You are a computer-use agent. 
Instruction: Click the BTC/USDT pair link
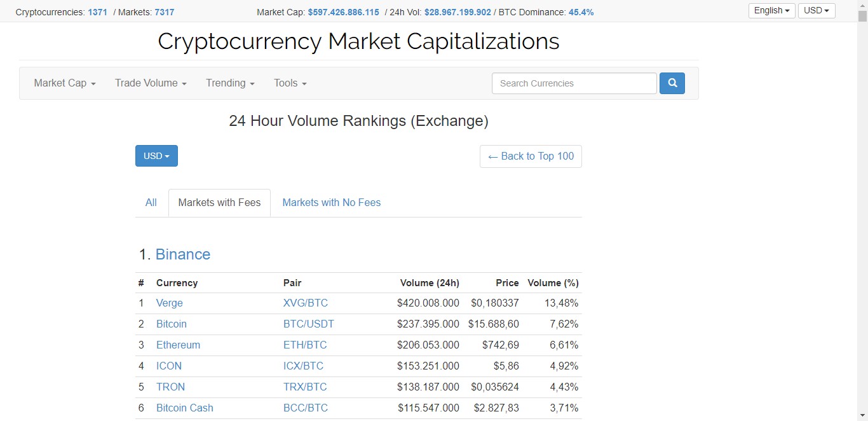[309, 324]
